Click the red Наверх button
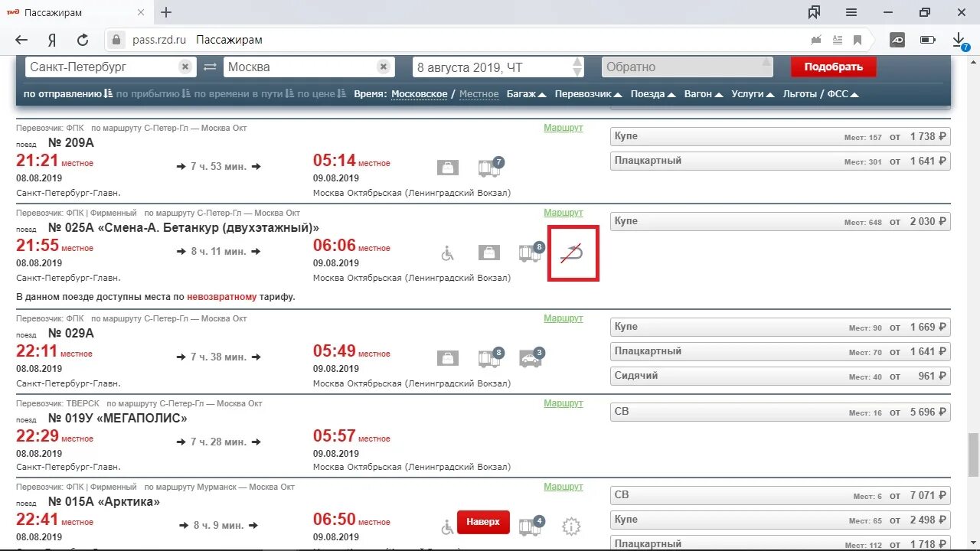Image resolution: width=980 pixels, height=551 pixels. (483, 522)
